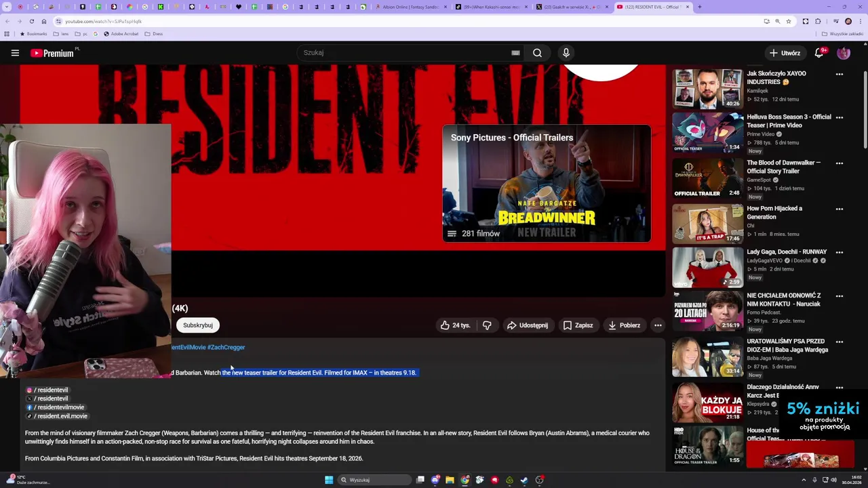Open File Explorer from the taskbar
The width and height of the screenshot is (868, 488).
point(450,480)
